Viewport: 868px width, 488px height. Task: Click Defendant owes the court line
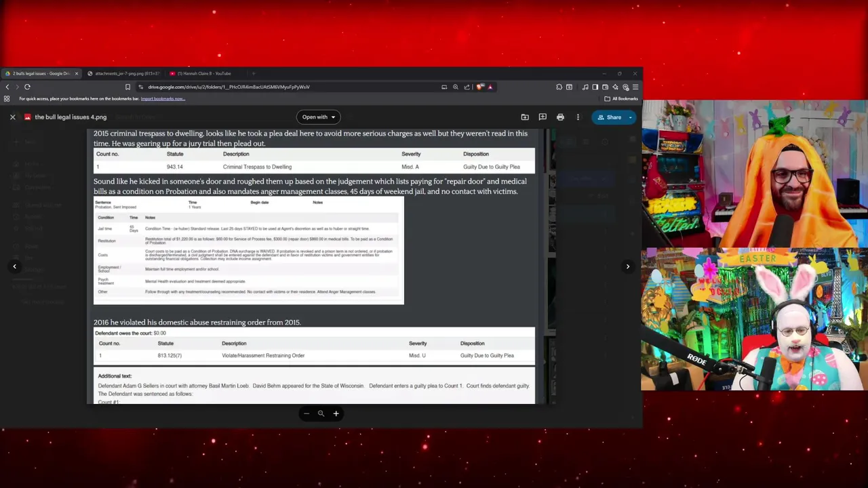(x=130, y=333)
